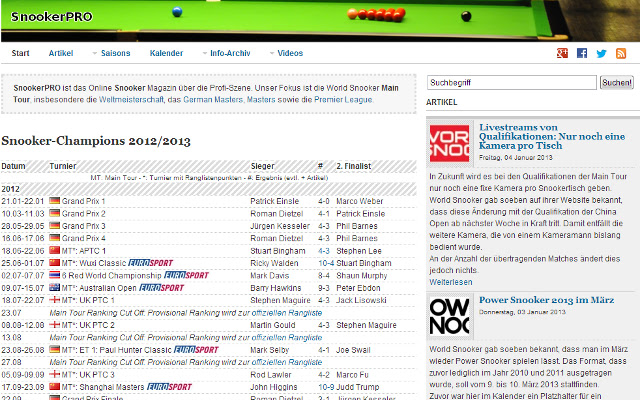Open the Power Snooker article thumbnail
The image size is (640, 400).
coord(449,317)
